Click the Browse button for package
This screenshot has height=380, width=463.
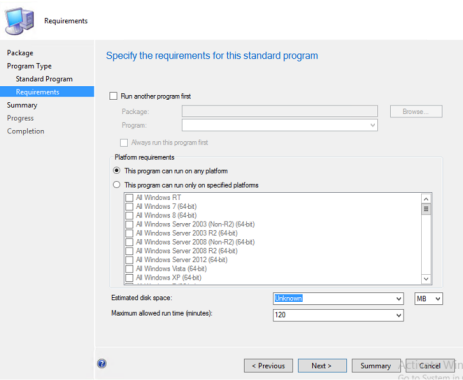coord(416,111)
